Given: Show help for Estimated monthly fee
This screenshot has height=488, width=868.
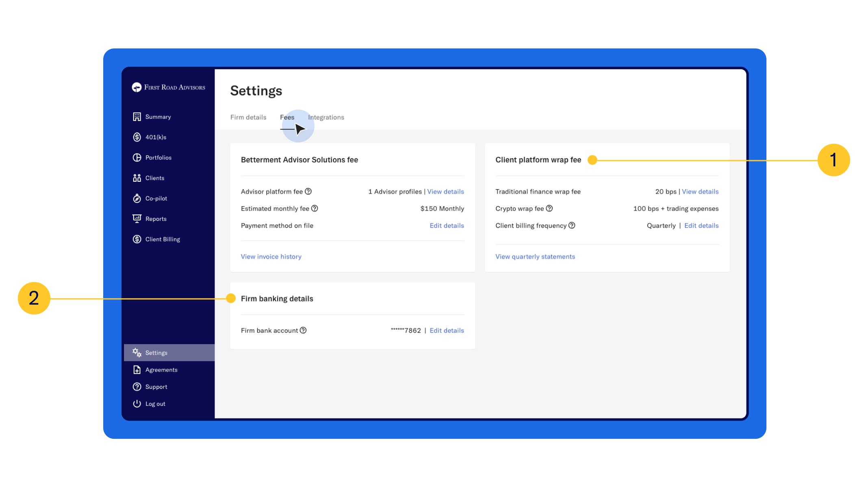Looking at the screenshot, I should point(315,208).
